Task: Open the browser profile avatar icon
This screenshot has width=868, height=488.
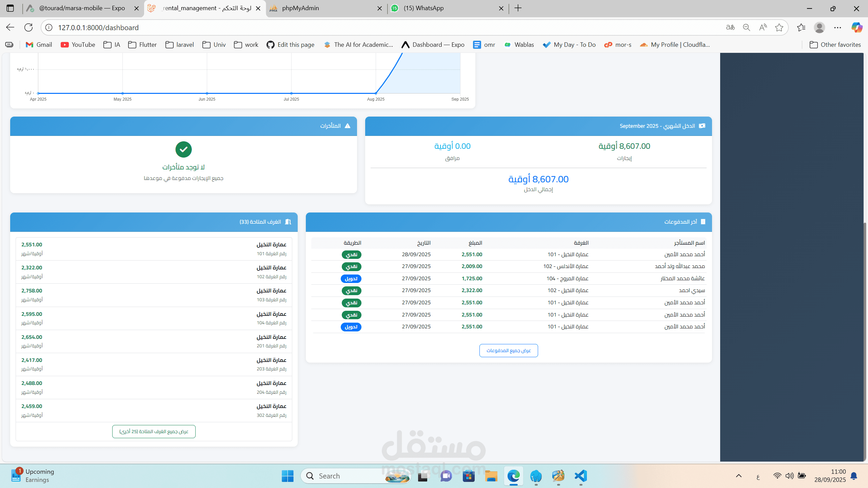Action: [819, 27]
